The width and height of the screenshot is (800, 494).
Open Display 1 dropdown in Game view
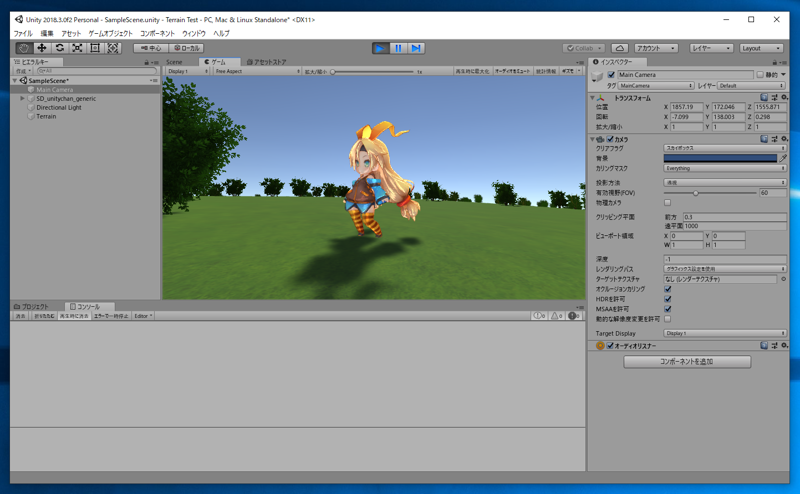tap(187, 71)
